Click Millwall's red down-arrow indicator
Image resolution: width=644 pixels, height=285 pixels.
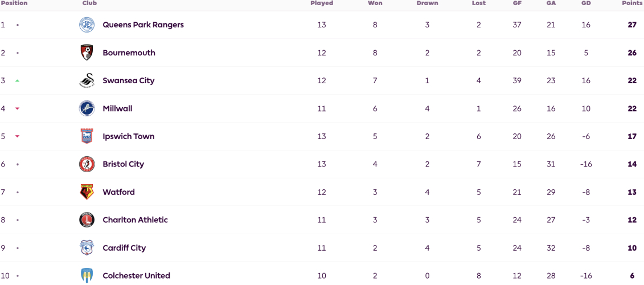[17, 108]
